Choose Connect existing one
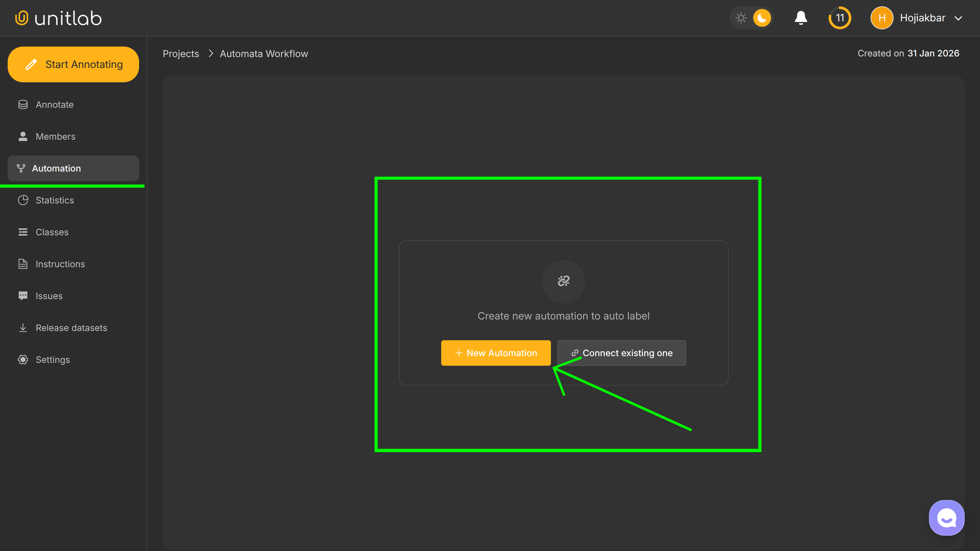Viewport: 980px width, 551px height. 621,353
